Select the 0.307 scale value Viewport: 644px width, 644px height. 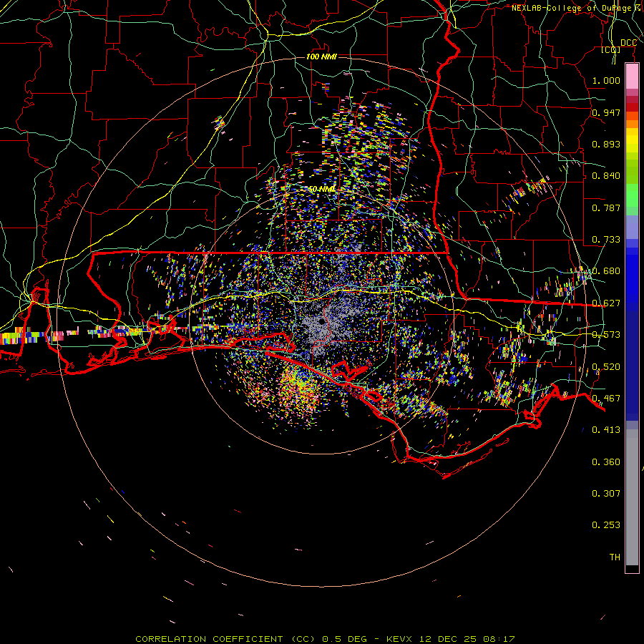606,494
